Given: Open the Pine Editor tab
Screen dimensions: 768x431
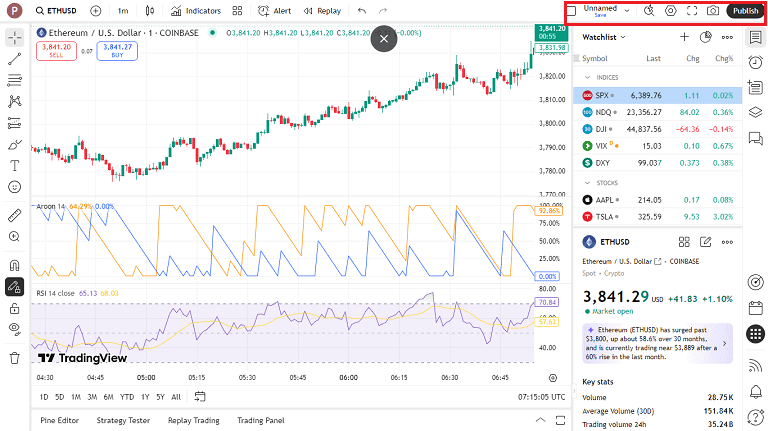Looking at the screenshot, I should [x=59, y=420].
